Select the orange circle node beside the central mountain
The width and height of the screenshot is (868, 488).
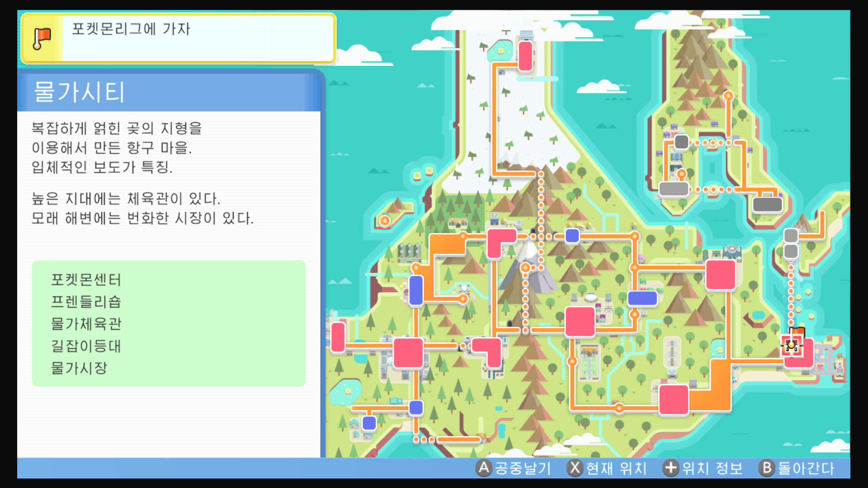click(525, 267)
